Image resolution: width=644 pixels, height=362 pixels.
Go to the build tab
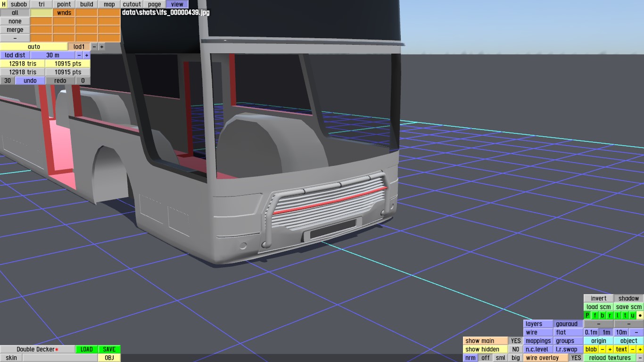coord(87,4)
